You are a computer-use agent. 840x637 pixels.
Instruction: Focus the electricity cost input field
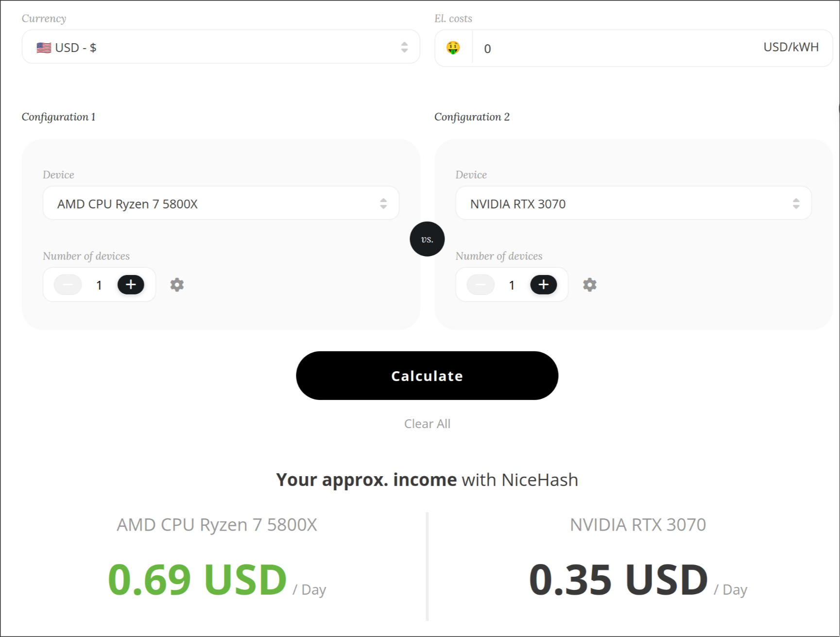point(617,48)
